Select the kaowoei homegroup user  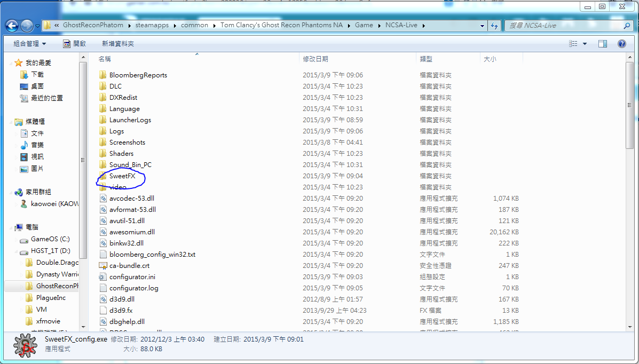[x=54, y=204]
